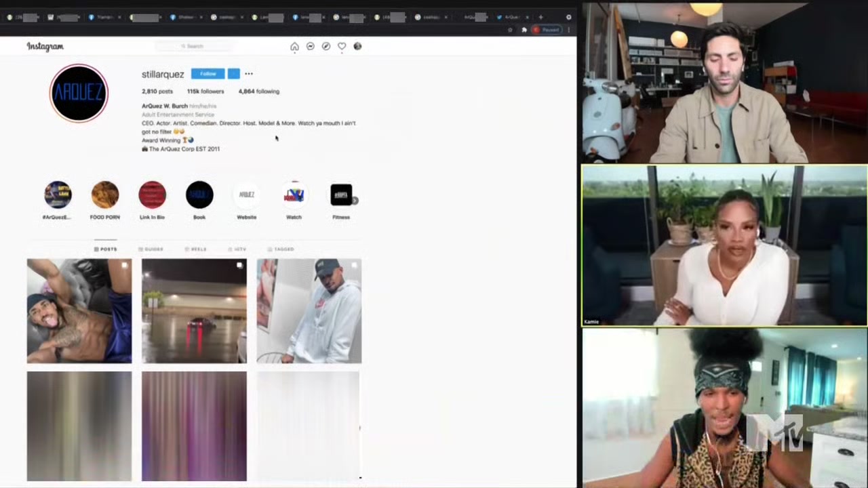View the 115k followers list

tap(205, 91)
